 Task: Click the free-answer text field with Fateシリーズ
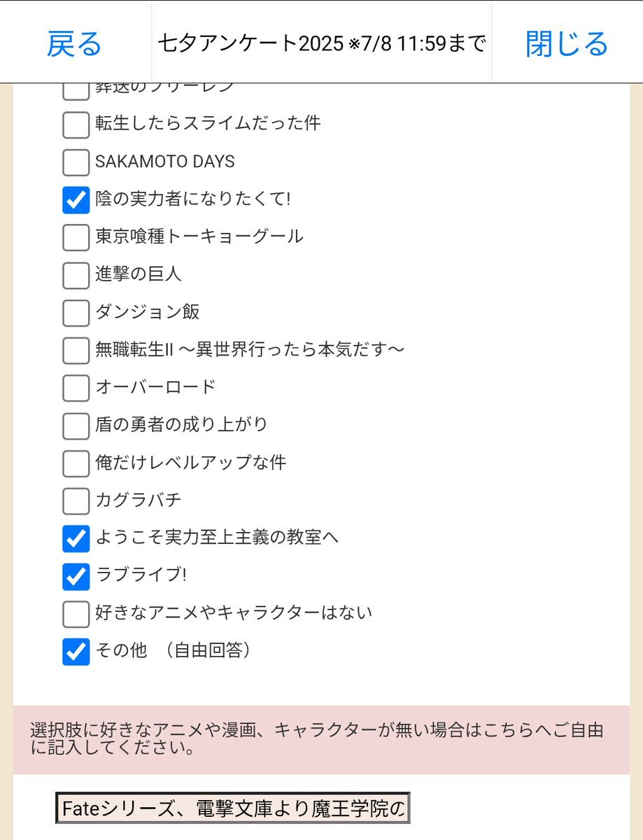[x=232, y=808]
